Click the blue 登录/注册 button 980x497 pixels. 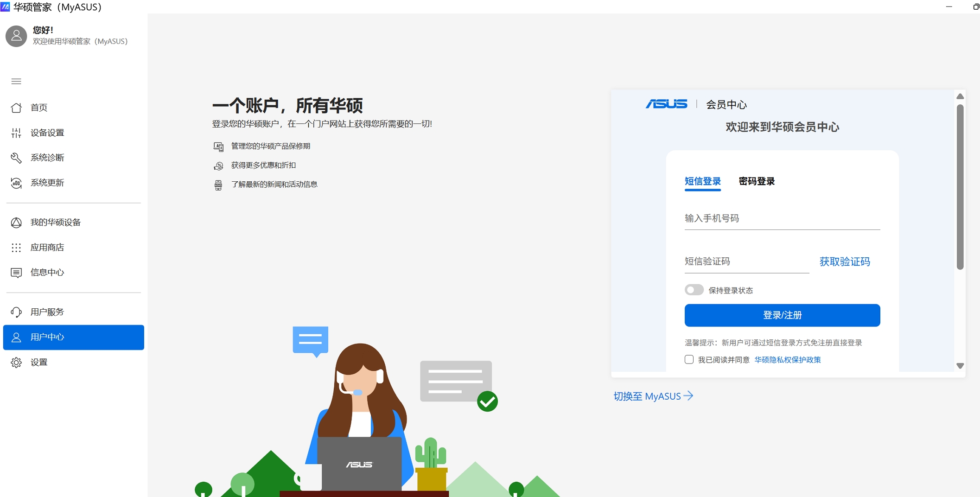pyautogui.click(x=782, y=315)
